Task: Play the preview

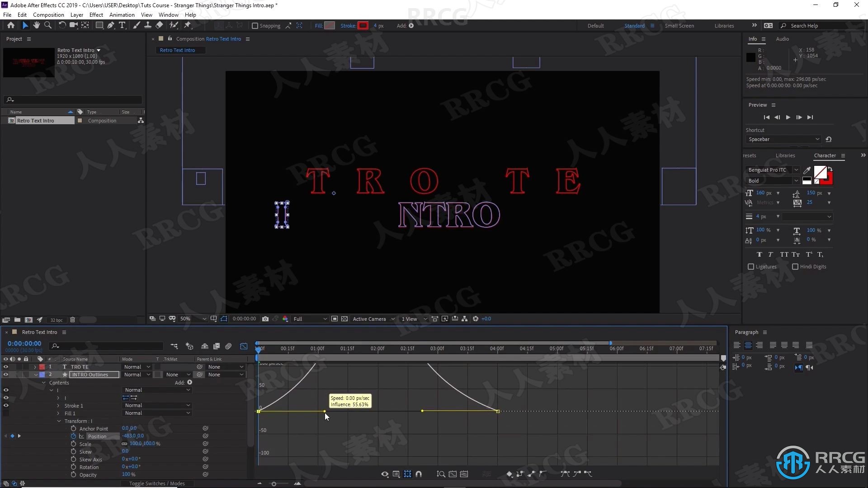Action: coord(788,117)
